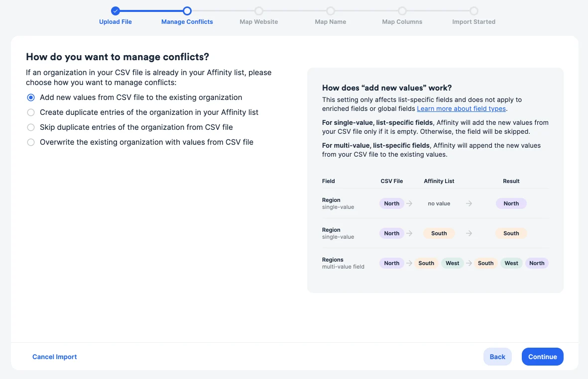The height and width of the screenshot is (379, 588).
Task: Choose 'Skip duplicate entries' radio option
Action: [31, 127]
